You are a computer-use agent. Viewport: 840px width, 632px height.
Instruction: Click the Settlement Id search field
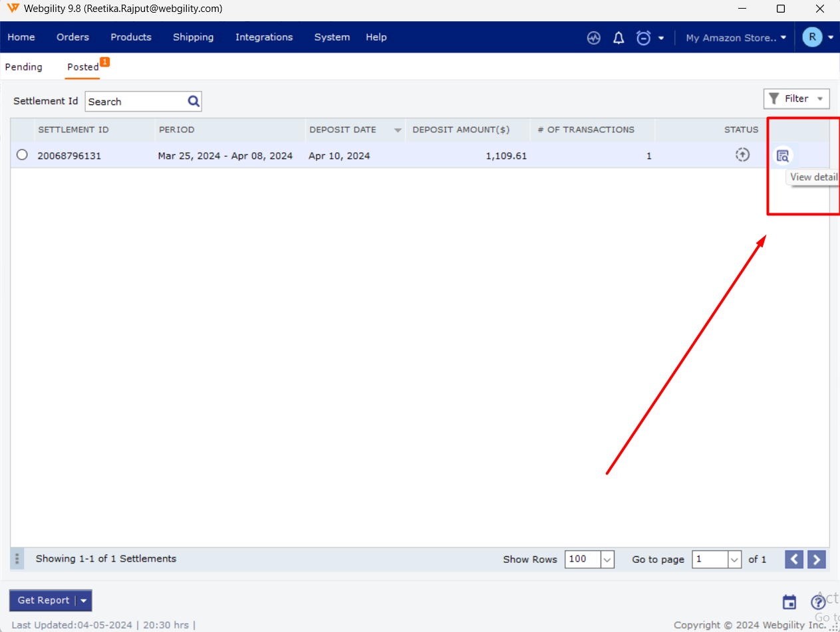click(x=136, y=102)
